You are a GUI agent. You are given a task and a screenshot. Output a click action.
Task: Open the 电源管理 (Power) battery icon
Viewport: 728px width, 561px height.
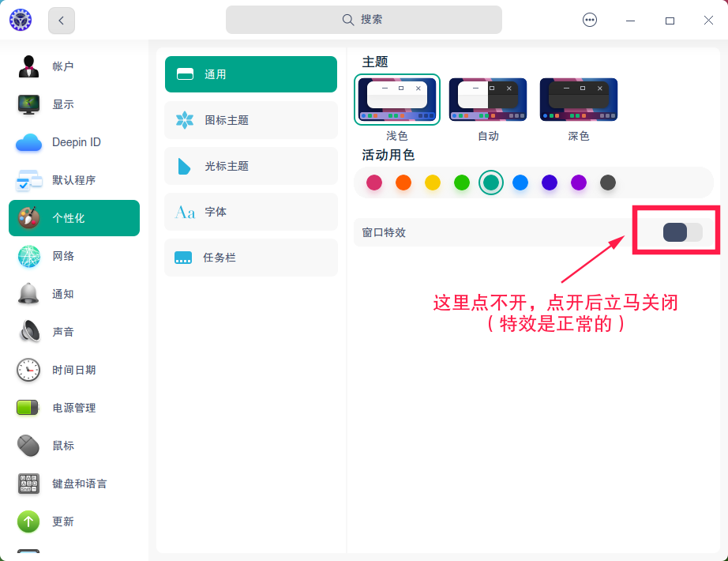click(29, 408)
